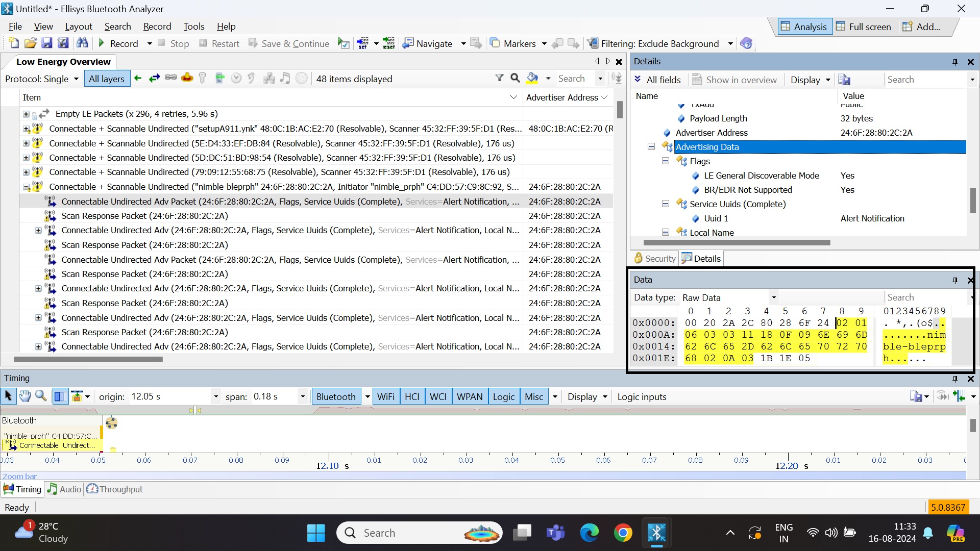Image resolution: width=980 pixels, height=551 pixels.
Task: Open the Record menu
Action: [157, 26]
